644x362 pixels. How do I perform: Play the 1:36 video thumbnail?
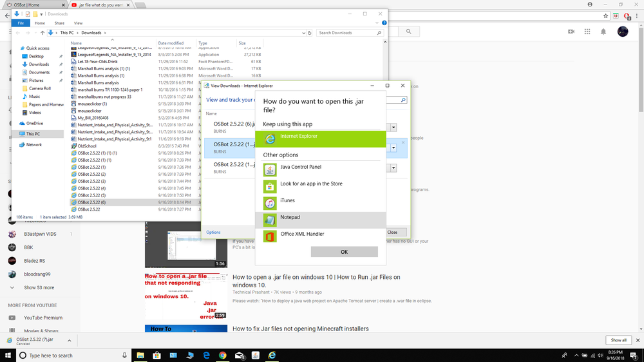point(186,245)
